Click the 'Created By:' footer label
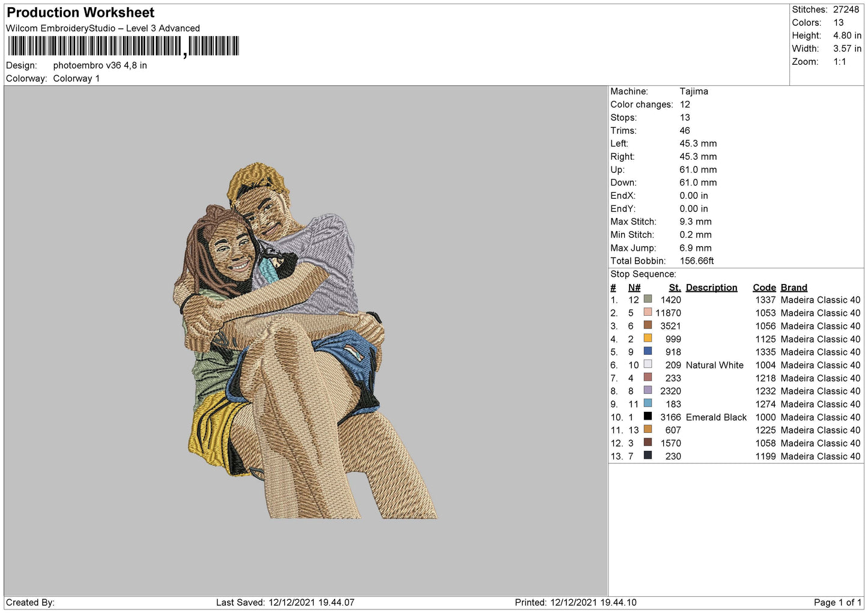The height and width of the screenshot is (613, 868). [x=30, y=602]
